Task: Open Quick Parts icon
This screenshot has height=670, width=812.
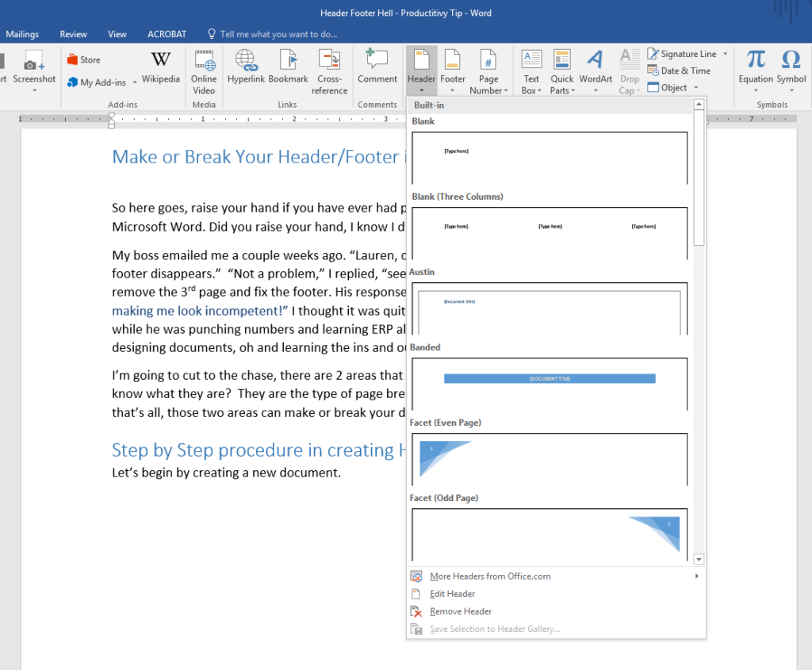Action: click(562, 60)
